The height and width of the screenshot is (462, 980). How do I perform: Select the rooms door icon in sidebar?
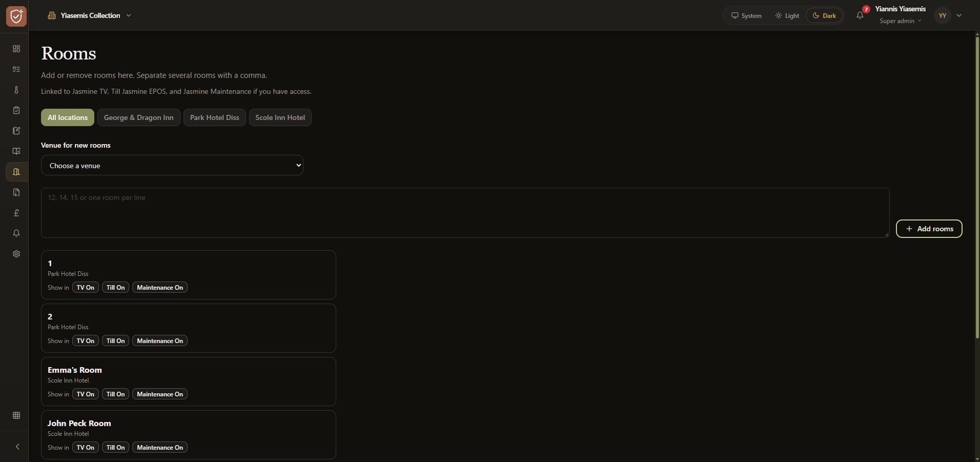pyautogui.click(x=16, y=172)
